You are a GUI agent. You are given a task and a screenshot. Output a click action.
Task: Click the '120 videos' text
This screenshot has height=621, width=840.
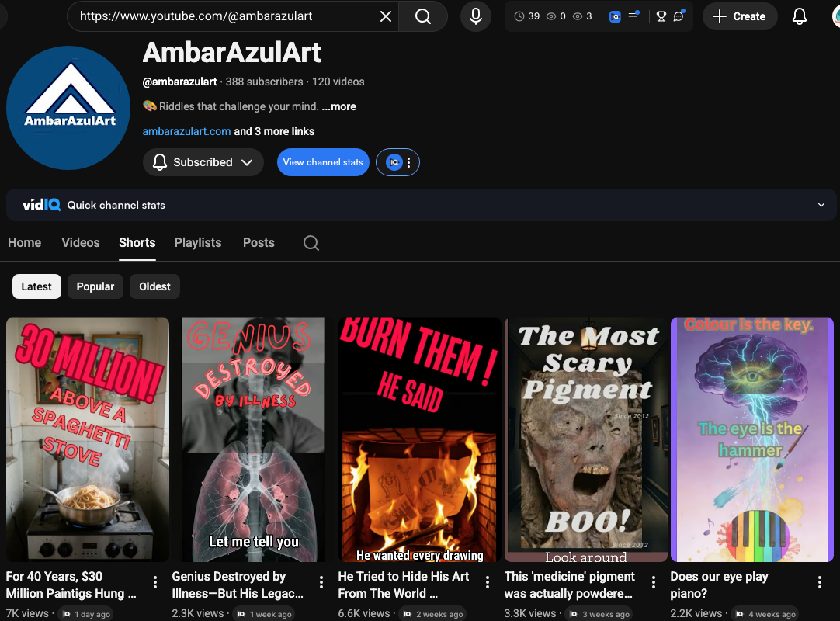tap(338, 82)
